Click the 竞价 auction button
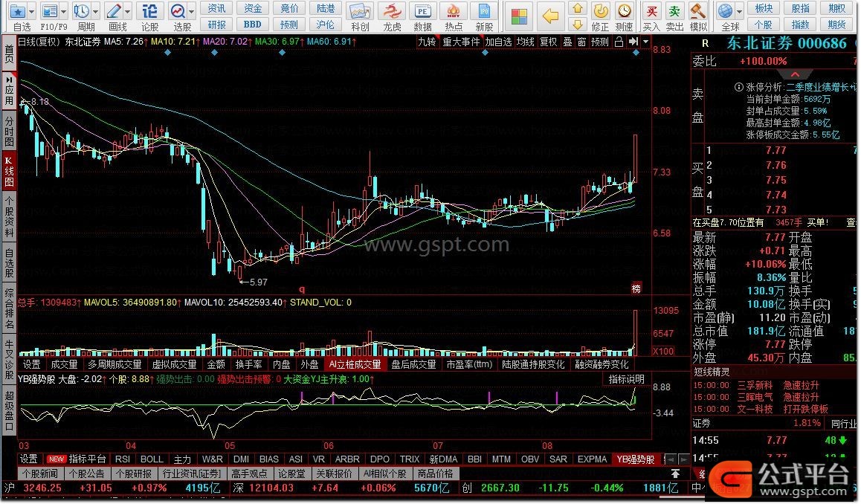This screenshot has height=504, width=861. click(288, 8)
